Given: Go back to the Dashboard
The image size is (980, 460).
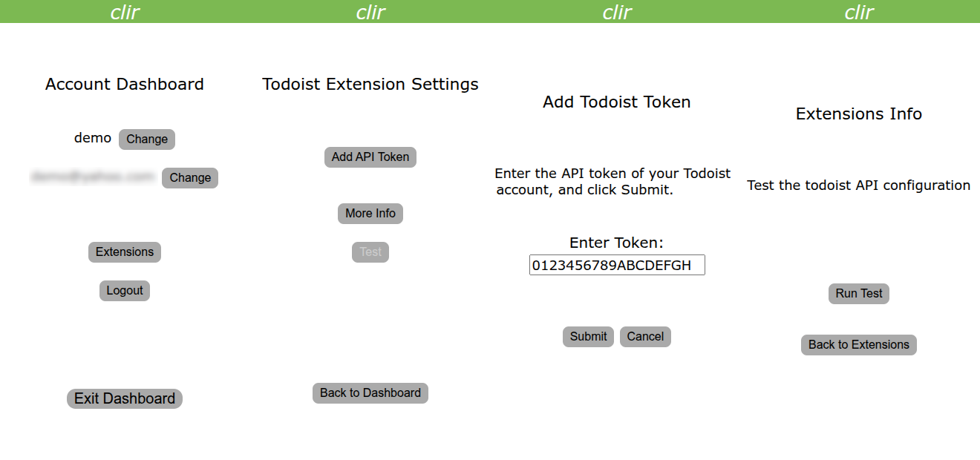Looking at the screenshot, I should [x=370, y=393].
